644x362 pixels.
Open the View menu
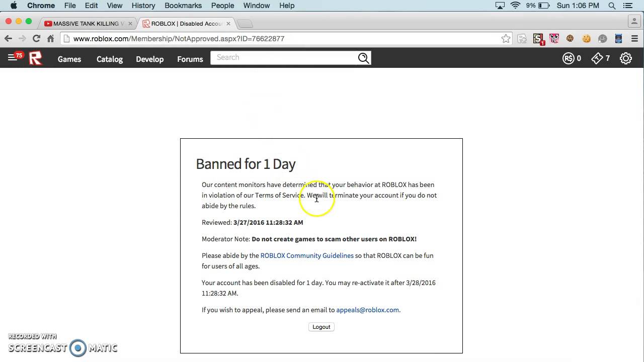(115, 6)
